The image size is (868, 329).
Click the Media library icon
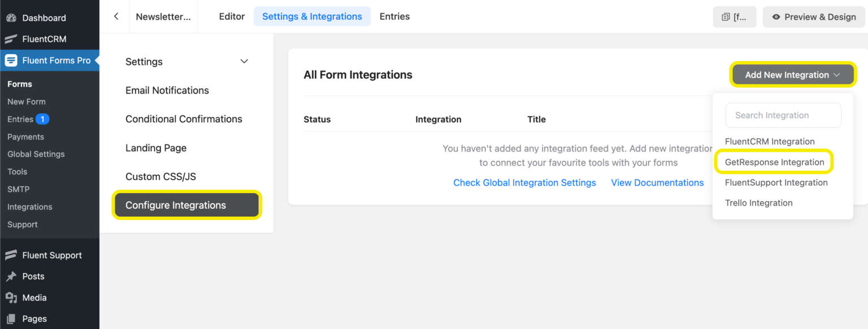click(x=11, y=297)
